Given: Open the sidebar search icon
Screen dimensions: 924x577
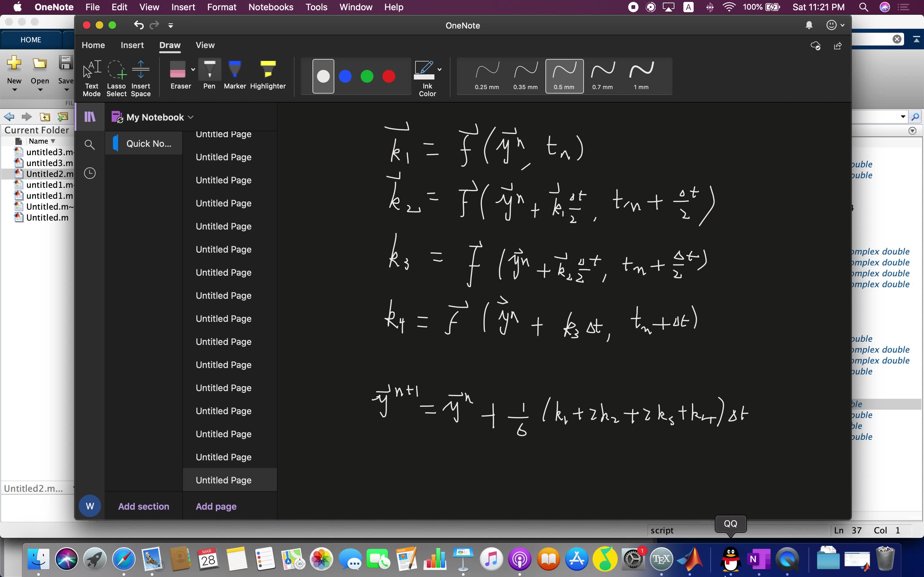Looking at the screenshot, I should tap(90, 145).
